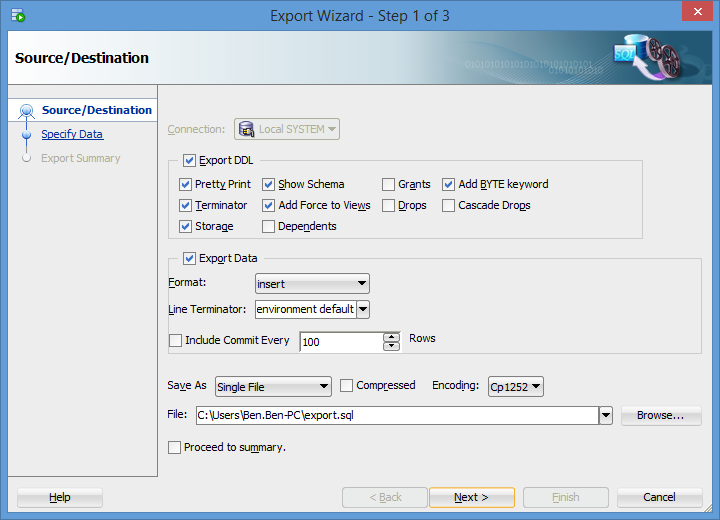Enable the Grants checkbox
Image resolution: width=720 pixels, height=520 pixels.
[388, 184]
